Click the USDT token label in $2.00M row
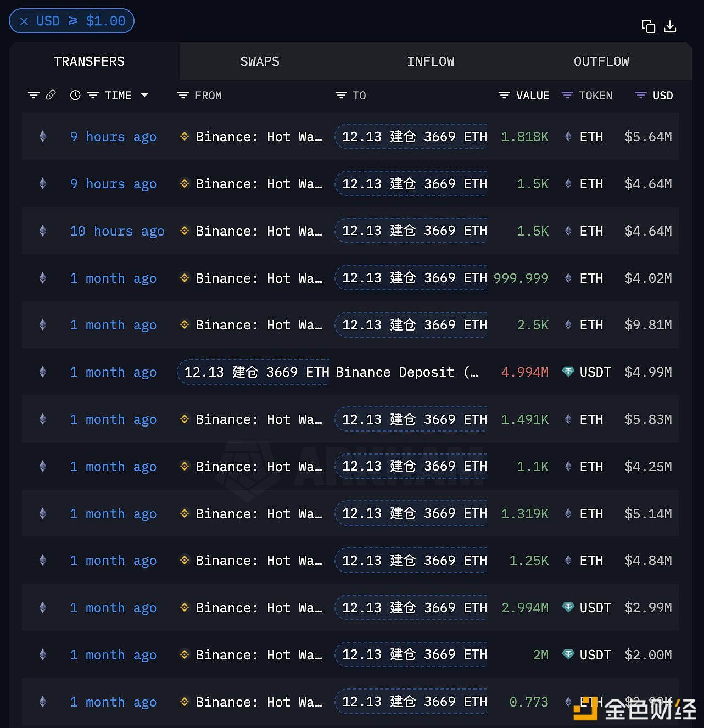The height and width of the screenshot is (728, 704). (595, 655)
